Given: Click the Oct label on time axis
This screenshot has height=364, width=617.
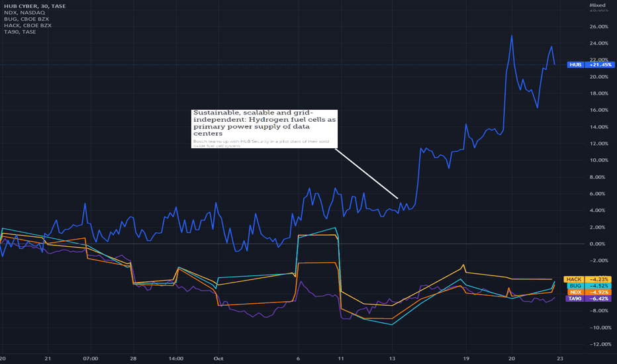Looking at the screenshot, I should tap(218, 359).
